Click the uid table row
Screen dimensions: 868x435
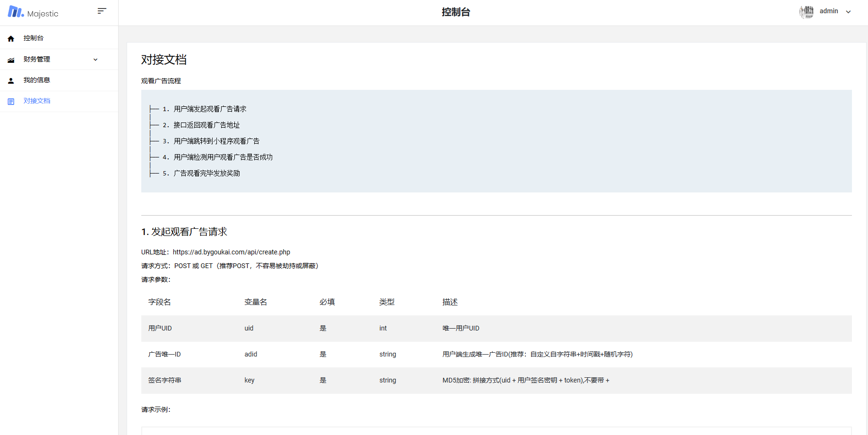tap(496, 329)
